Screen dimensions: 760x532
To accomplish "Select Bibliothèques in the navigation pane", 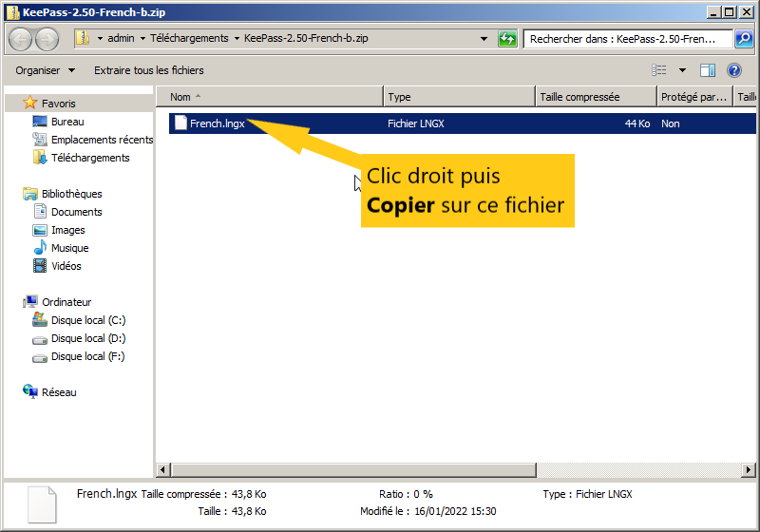I will 72,194.
